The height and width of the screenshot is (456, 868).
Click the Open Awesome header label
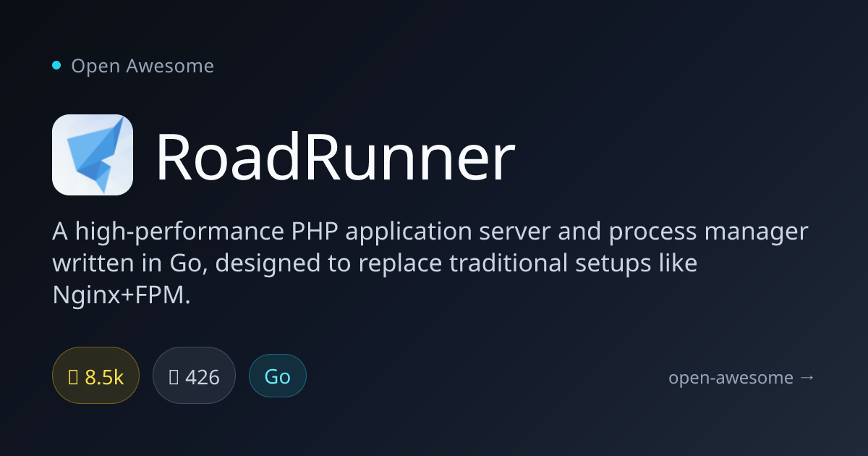tap(142, 66)
